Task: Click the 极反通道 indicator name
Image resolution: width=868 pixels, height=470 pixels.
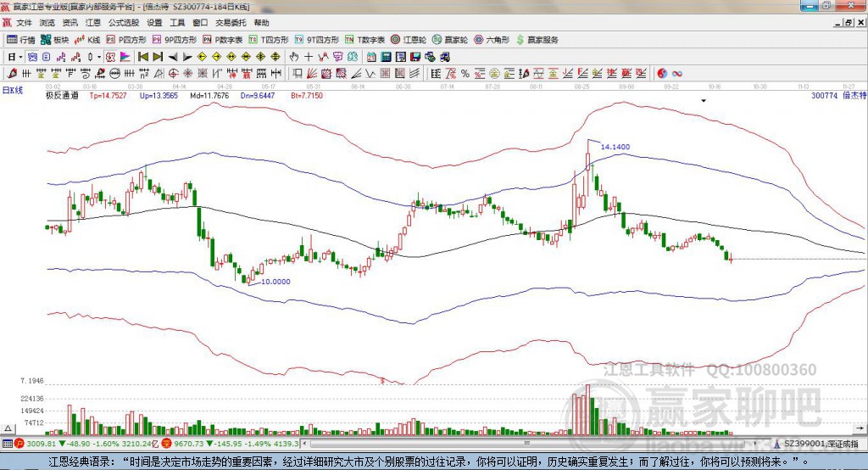Action: 62,95
